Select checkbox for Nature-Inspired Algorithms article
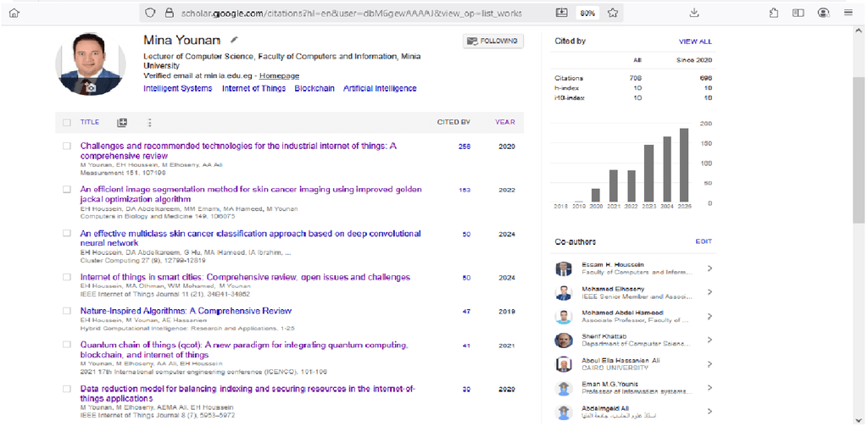The image size is (868, 443). click(x=67, y=311)
